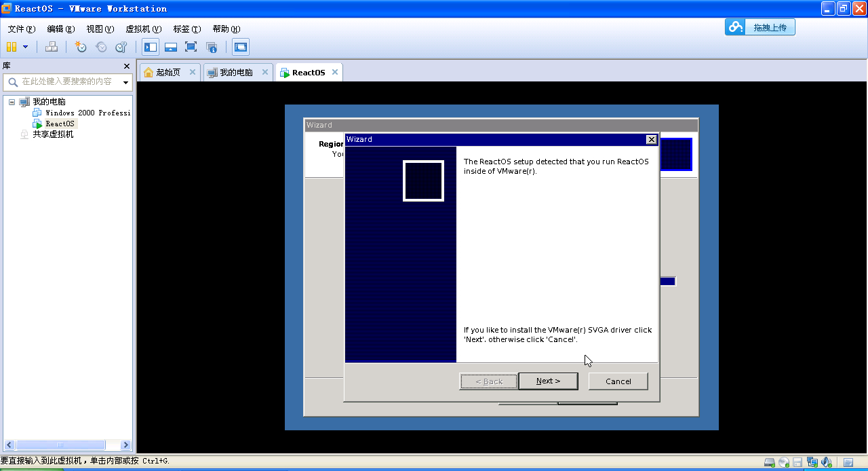Click the VMware Workstation title bar icon
The height and width of the screenshot is (471, 868).
[7, 8]
